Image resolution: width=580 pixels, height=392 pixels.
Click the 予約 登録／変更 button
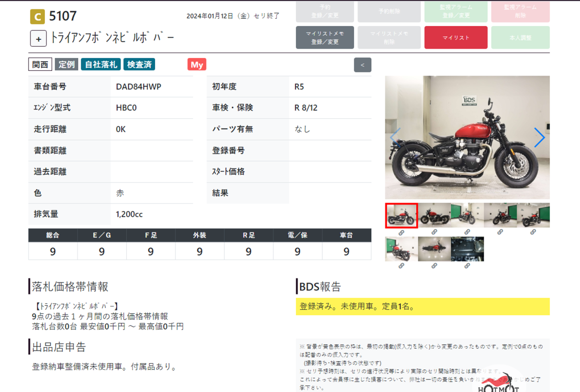[x=325, y=12]
